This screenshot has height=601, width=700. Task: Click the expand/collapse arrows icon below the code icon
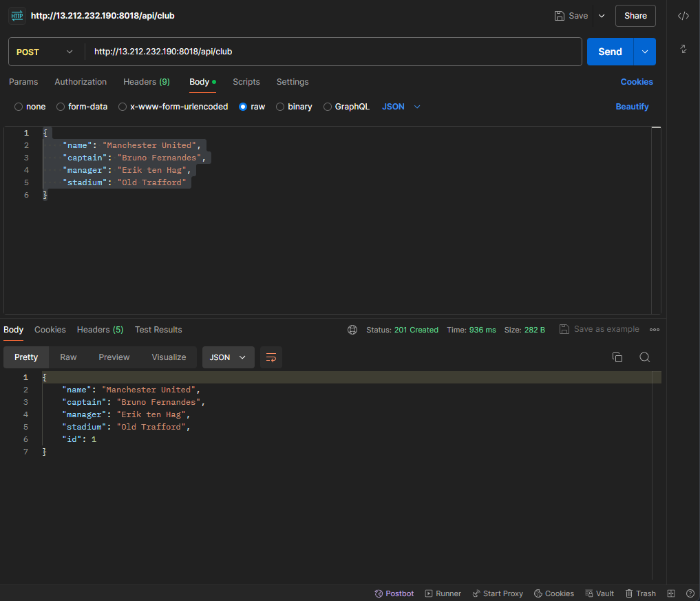coord(683,49)
